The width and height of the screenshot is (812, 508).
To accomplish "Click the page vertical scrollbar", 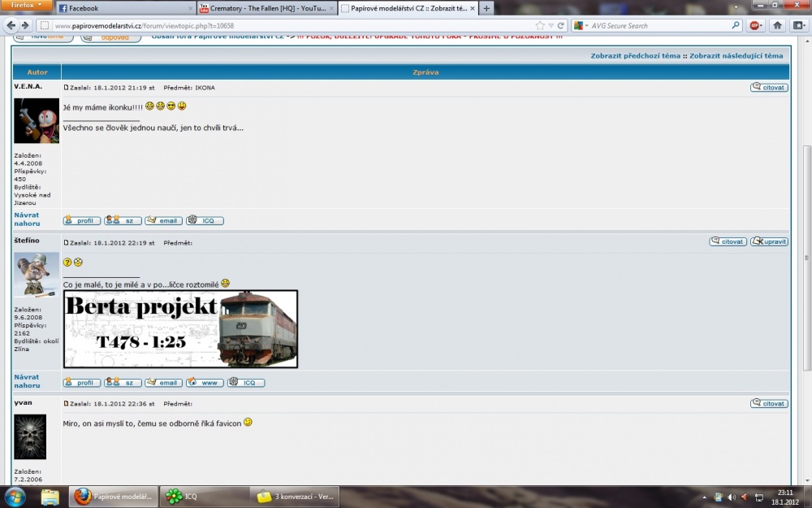I will point(806,258).
